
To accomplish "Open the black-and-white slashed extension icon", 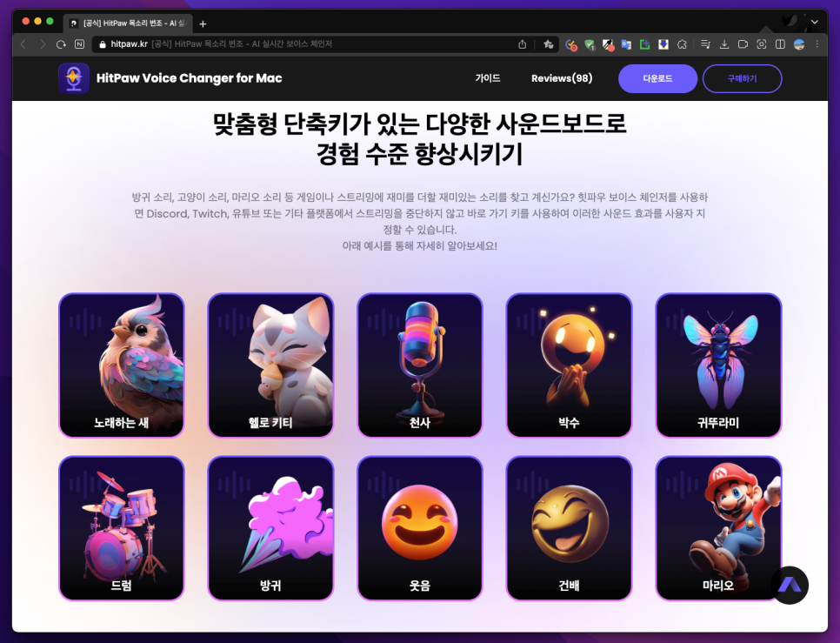I will tap(608, 44).
